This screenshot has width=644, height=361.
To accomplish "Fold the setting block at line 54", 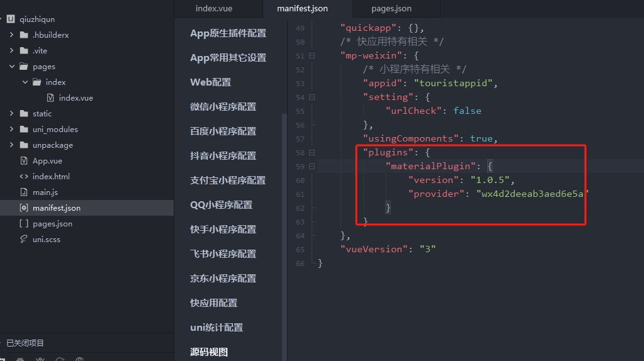I will point(312,97).
